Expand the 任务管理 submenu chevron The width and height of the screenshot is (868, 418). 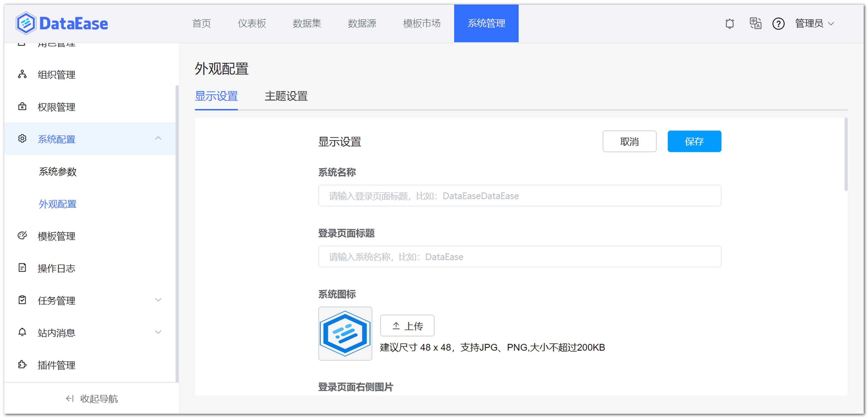click(158, 300)
